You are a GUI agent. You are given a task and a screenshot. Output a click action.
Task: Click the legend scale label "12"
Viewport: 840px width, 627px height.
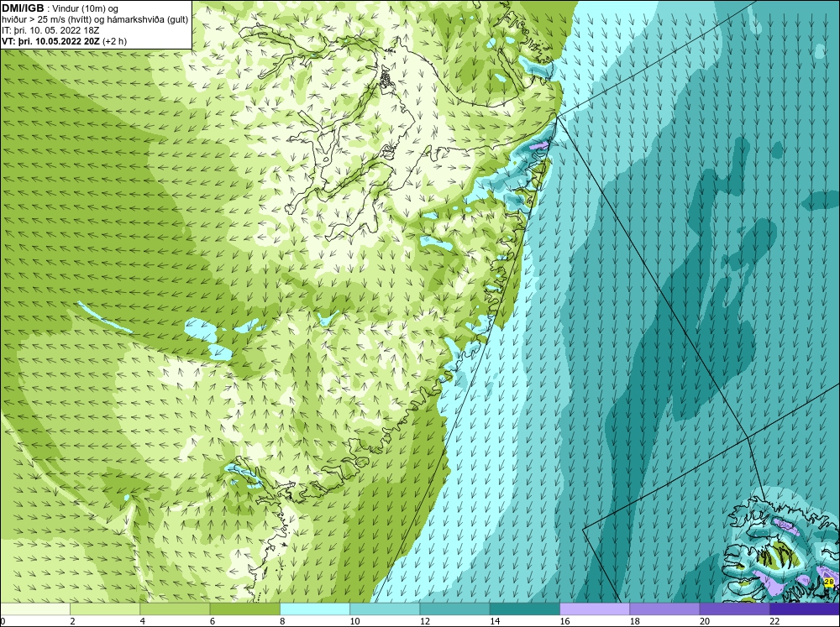[425, 621]
